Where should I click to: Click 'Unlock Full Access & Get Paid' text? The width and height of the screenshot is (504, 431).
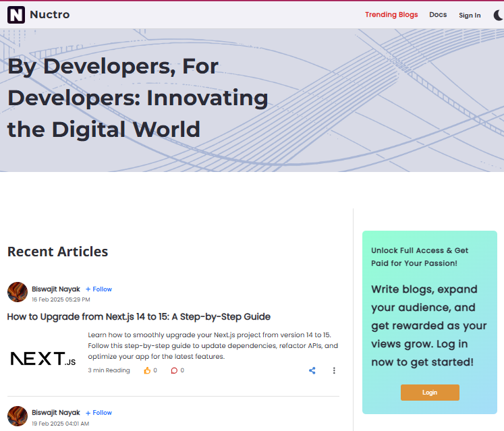[420, 257]
